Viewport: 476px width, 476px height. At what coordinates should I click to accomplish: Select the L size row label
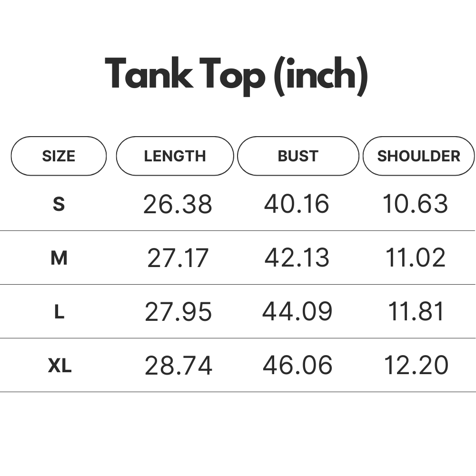[x=59, y=312]
